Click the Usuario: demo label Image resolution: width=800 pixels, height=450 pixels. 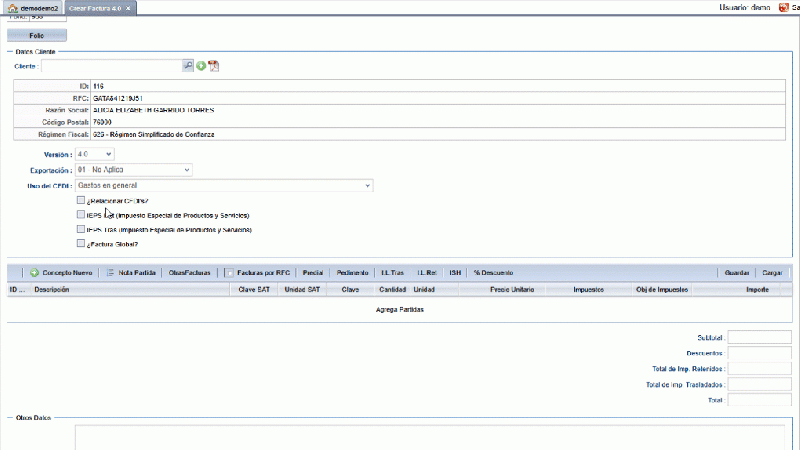tap(744, 8)
